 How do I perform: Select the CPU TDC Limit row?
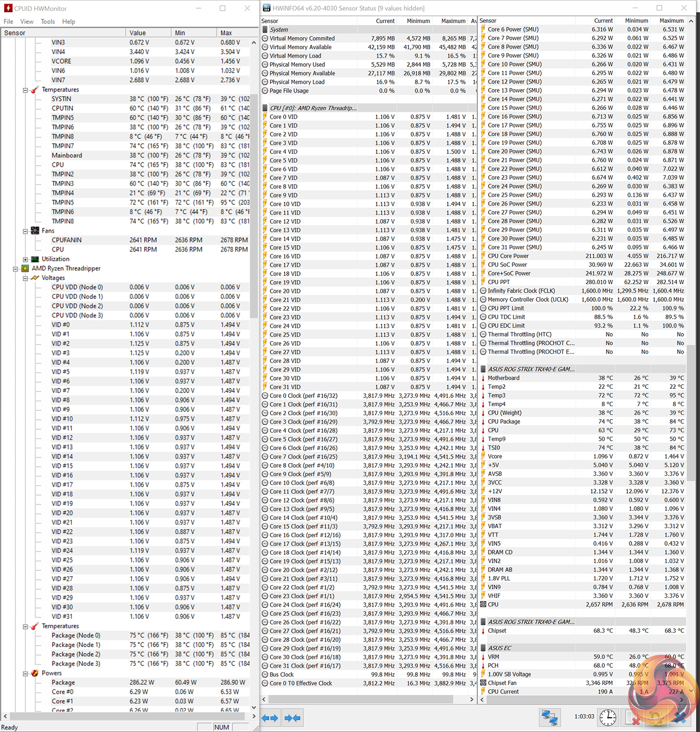[x=583, y=317]
